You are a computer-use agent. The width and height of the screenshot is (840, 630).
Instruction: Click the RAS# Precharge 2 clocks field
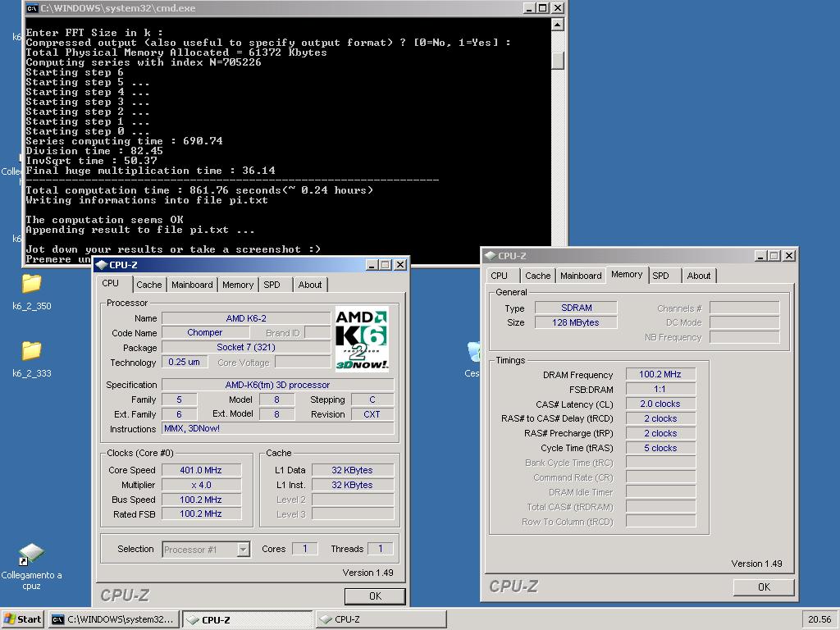(x=660, y=433)
